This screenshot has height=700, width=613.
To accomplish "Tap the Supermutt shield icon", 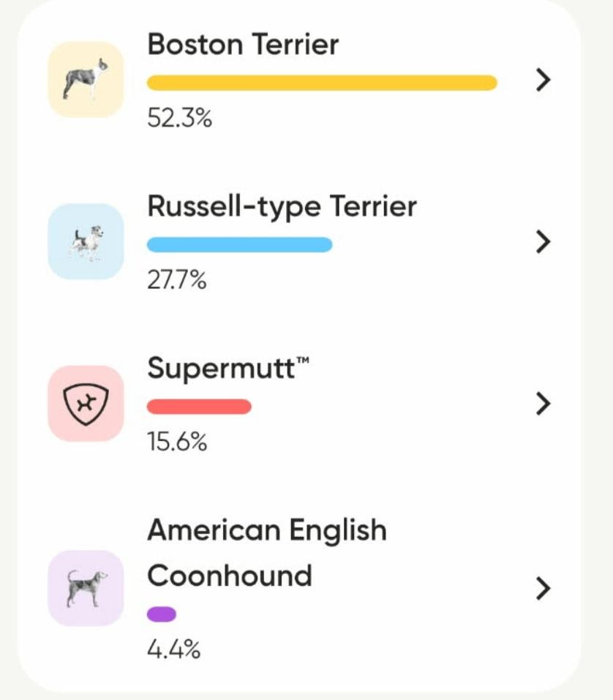I will [86, 404].
